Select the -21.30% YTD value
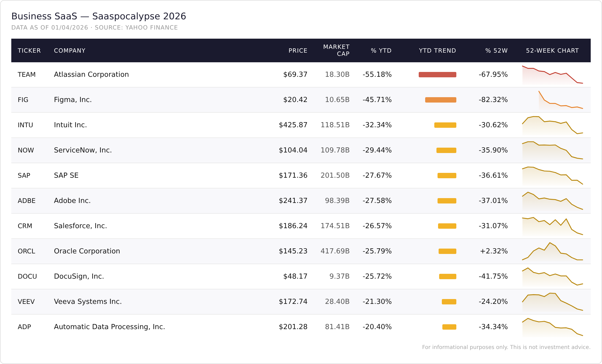602x364 pixels. pyautogui.click(x=377, y=301)
